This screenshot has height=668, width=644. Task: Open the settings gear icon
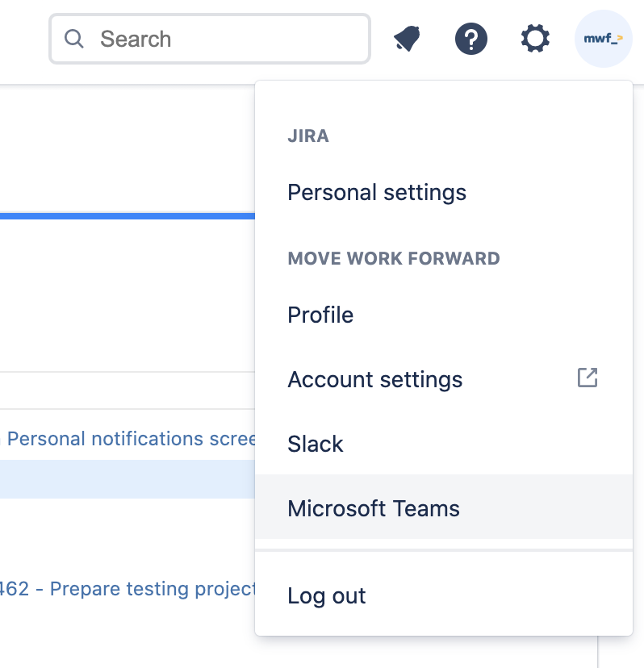(535, 39)
